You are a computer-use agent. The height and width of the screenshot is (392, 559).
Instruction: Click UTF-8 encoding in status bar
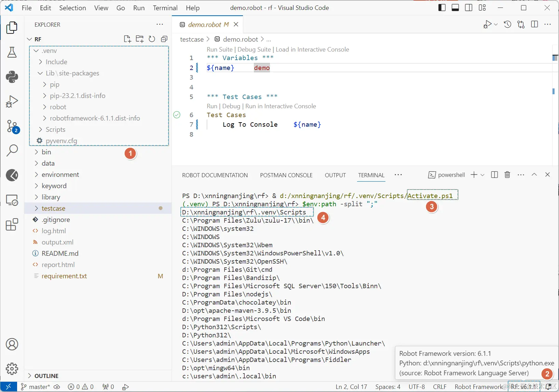(417, 387)
